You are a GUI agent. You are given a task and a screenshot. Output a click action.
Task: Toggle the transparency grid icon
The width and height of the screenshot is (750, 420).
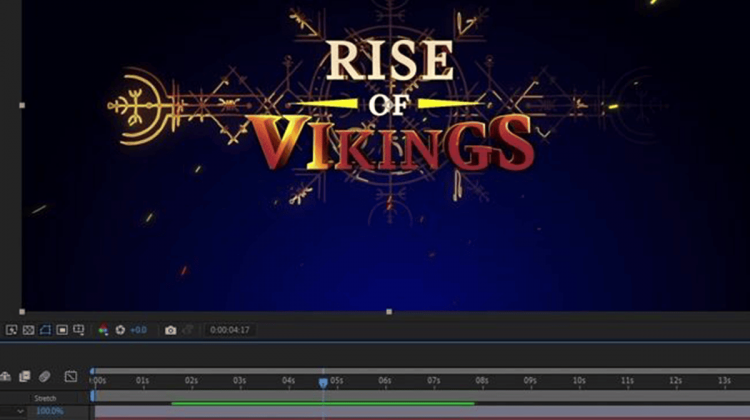point(28,330)
